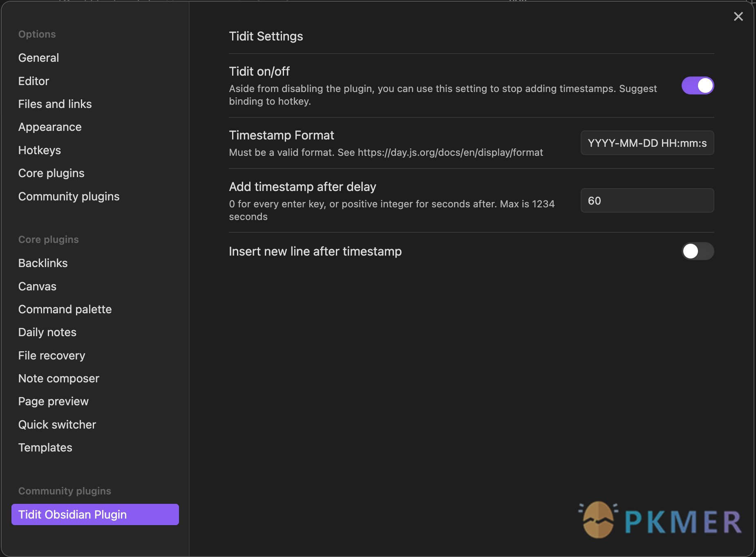The width and height of the screenshot is (756, 557).
Task: Click the Tidit Settings heading
Action: point(266,36)
